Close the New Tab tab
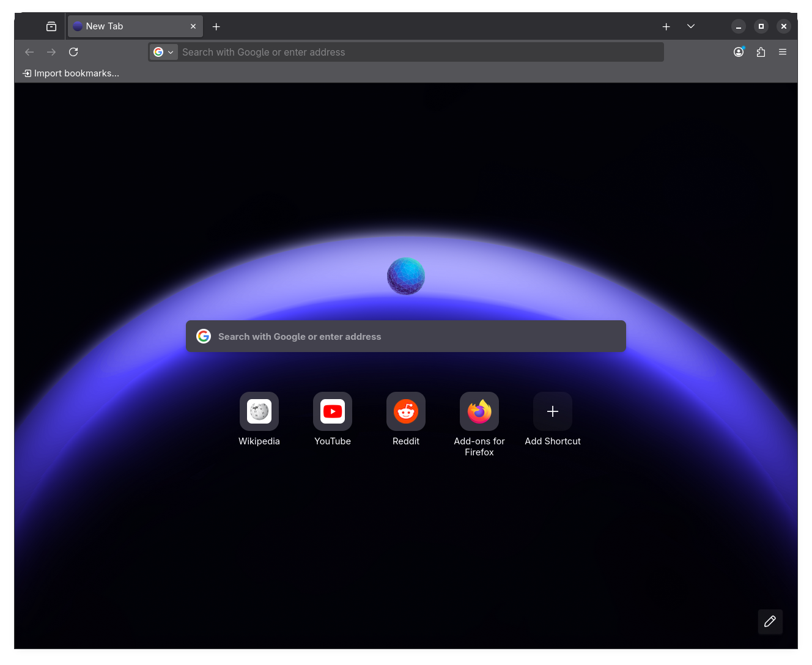Viewport: 812px width, 665px height. (x=193, y=26)
